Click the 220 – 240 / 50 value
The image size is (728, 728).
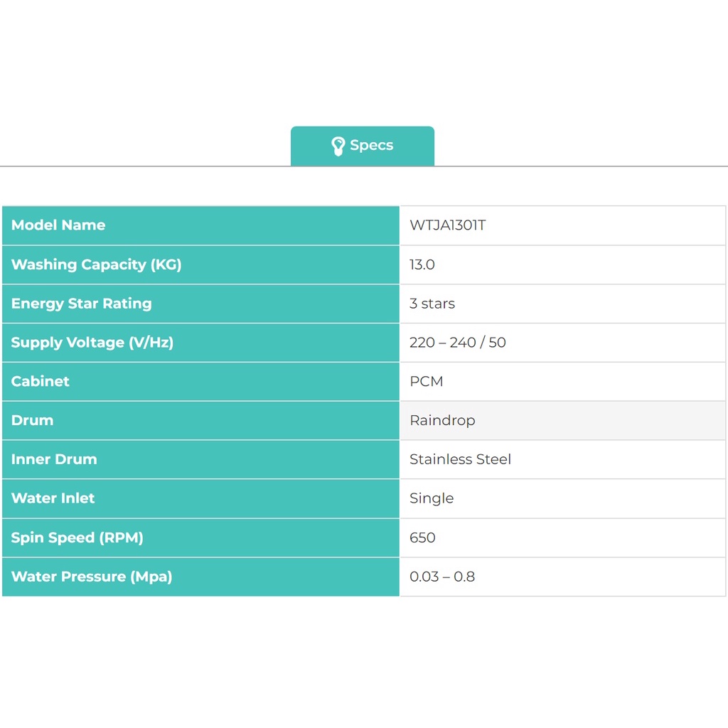point(457,343)
